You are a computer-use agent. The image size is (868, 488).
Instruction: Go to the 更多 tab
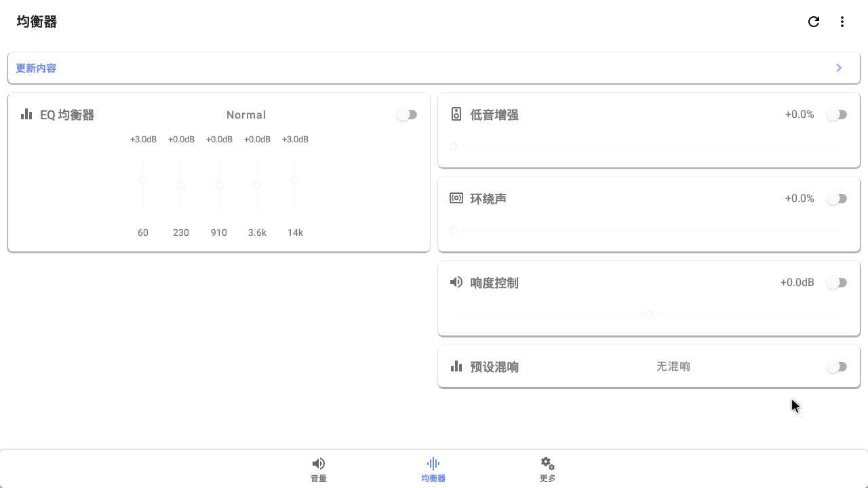coord(548,469)
